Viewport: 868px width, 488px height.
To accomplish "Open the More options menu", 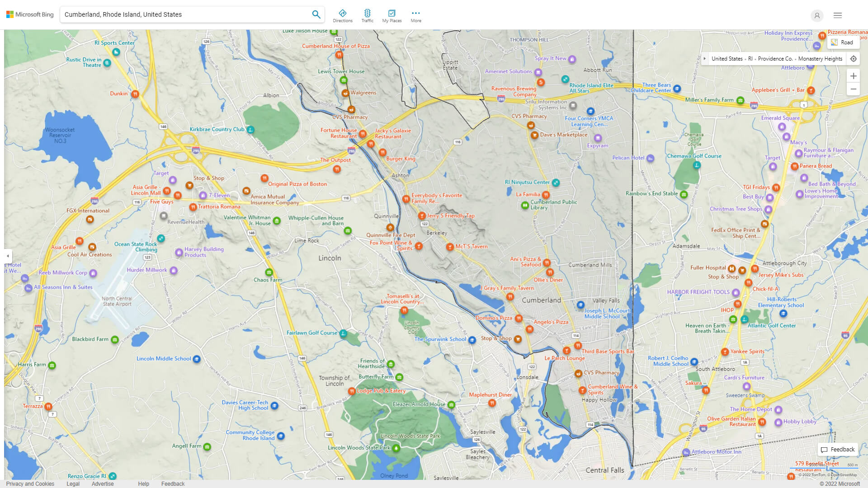I will (x=416, y=16).
